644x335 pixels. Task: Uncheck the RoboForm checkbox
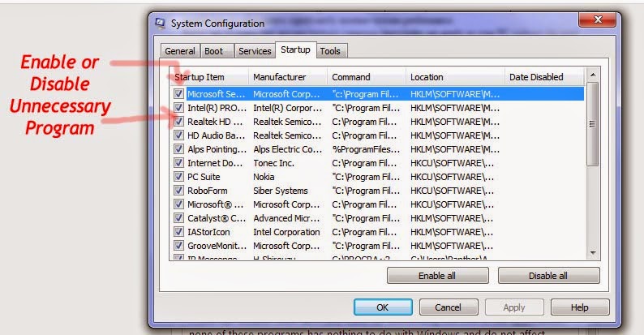tap(178, 191)
